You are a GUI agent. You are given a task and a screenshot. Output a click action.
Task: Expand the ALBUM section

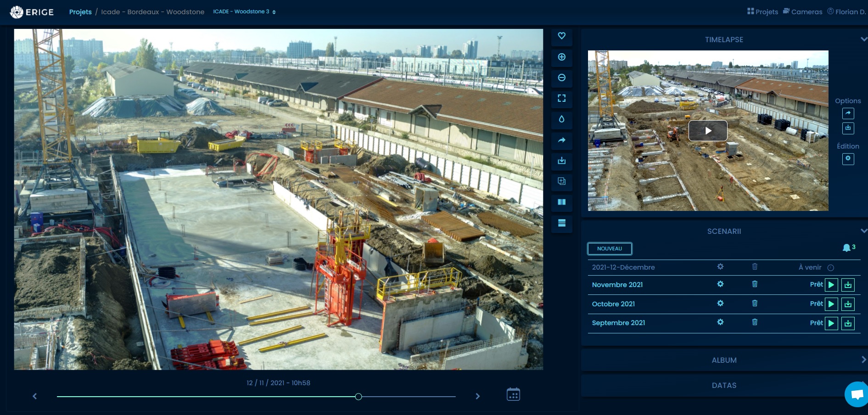click(863, 360)
